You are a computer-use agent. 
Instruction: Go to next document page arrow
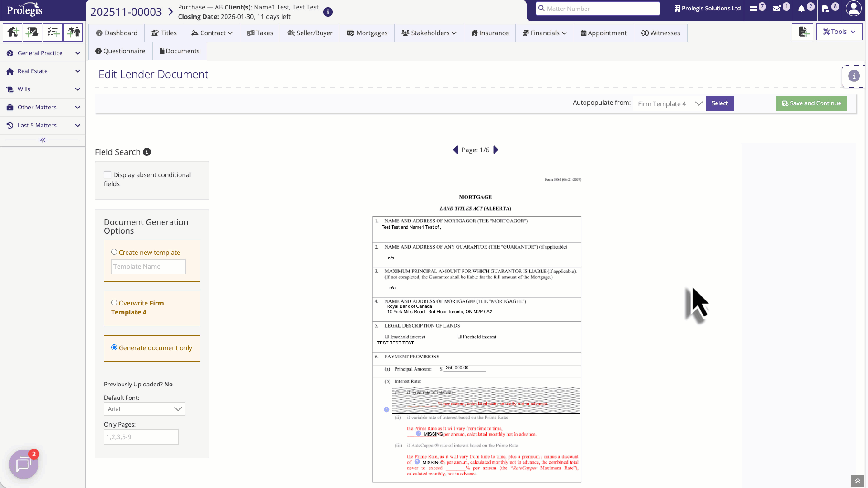point(496,150)
